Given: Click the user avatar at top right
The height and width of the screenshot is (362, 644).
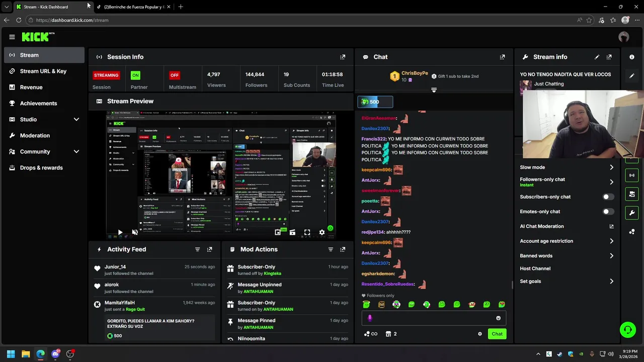Looking at the screenshot, I should tap(624, 37).
